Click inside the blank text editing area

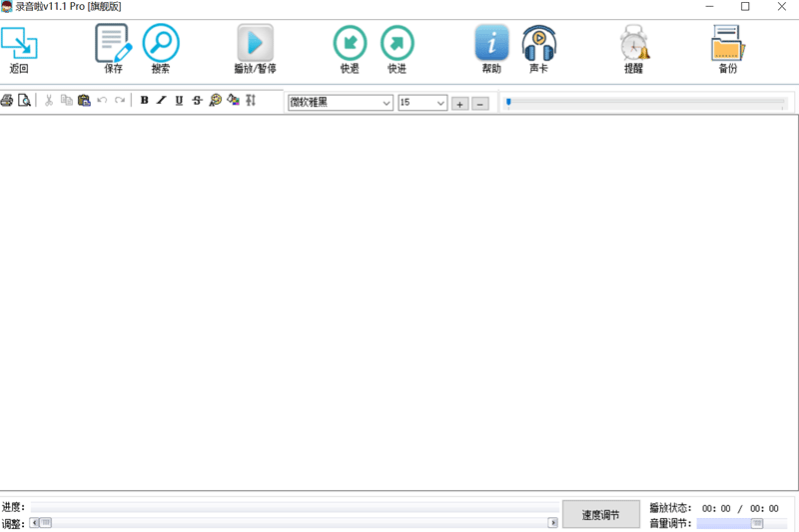point(399,299)
